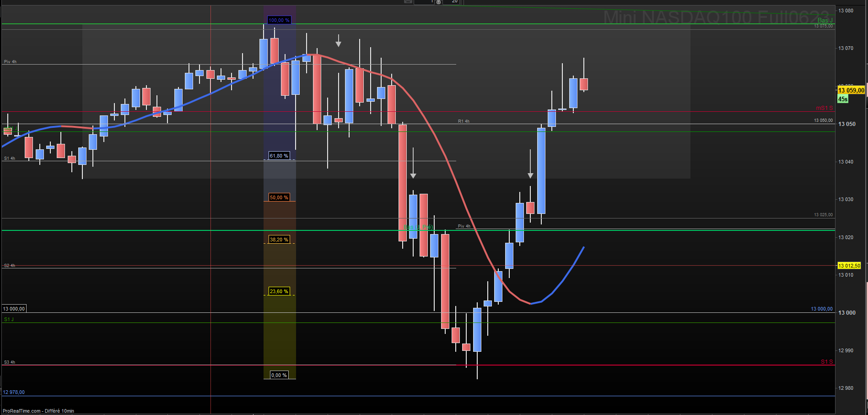Select the 61,80 % Fibonacci retracement label

pyautogui.click(x=279, y=156)
